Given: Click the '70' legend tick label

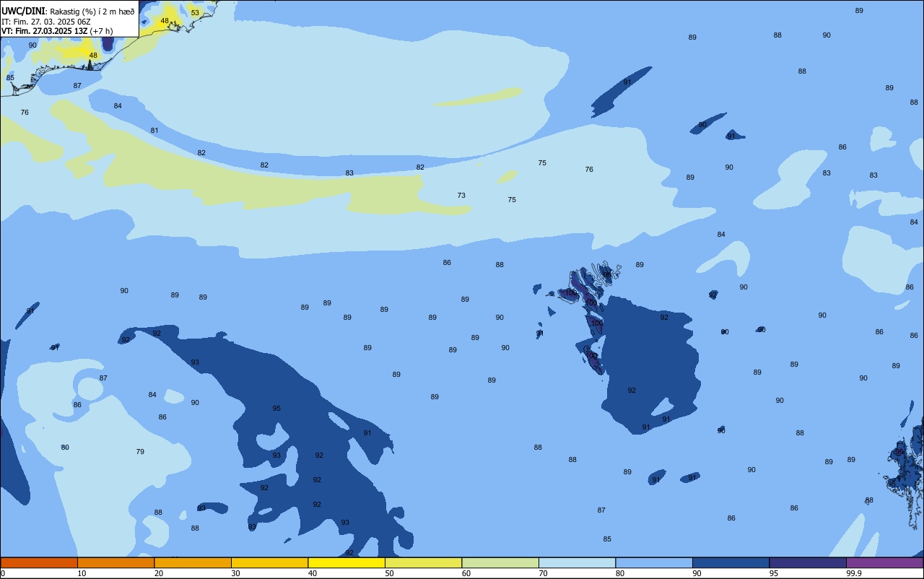Looking at the screenshot, I should 543,573.
